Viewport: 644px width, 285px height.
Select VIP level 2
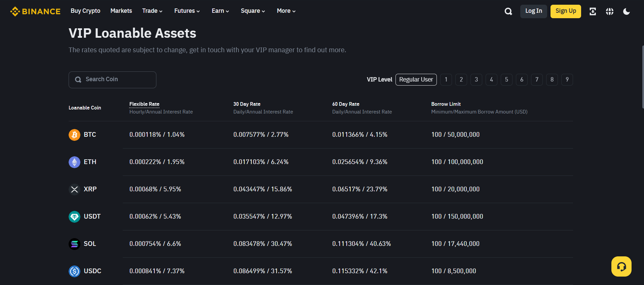coord(461,80)
